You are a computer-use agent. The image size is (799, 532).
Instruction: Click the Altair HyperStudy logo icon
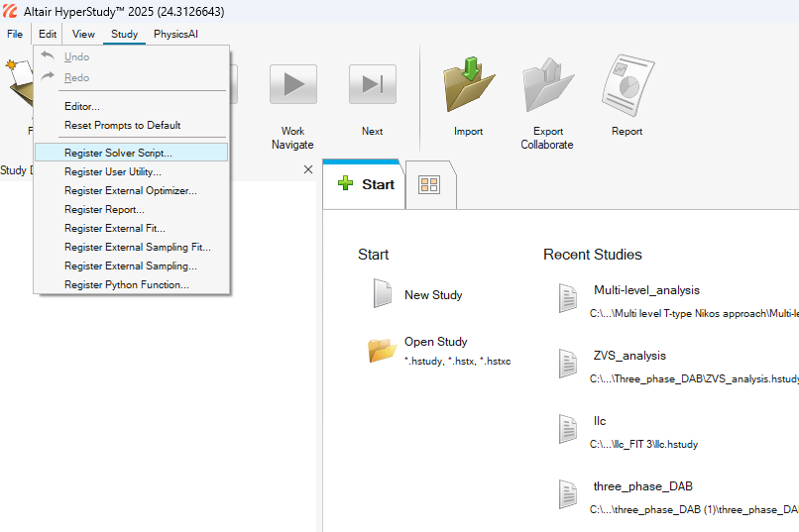click(10, 11)
